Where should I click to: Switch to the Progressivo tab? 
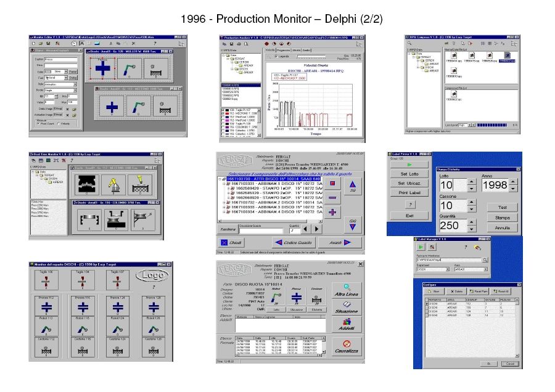283,51
